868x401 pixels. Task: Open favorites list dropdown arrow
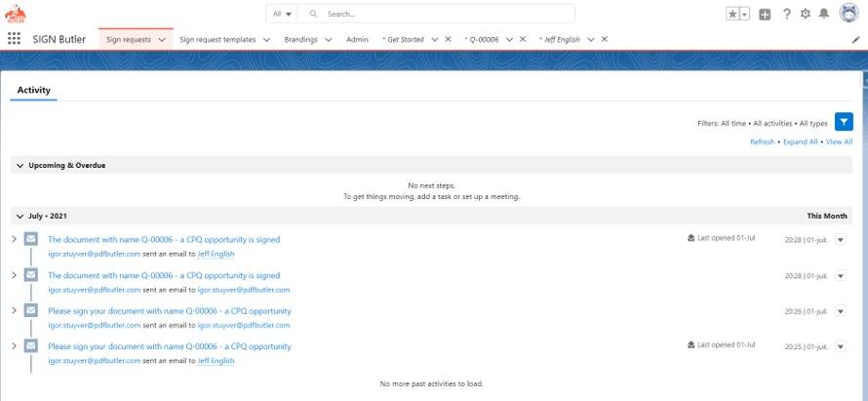[744, 15]
